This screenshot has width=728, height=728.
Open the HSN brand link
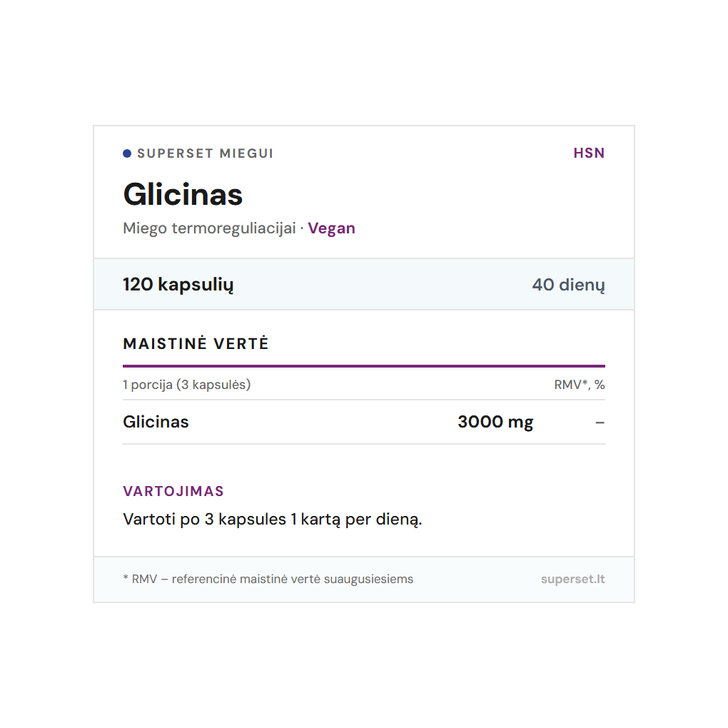[x=589, y=153]
